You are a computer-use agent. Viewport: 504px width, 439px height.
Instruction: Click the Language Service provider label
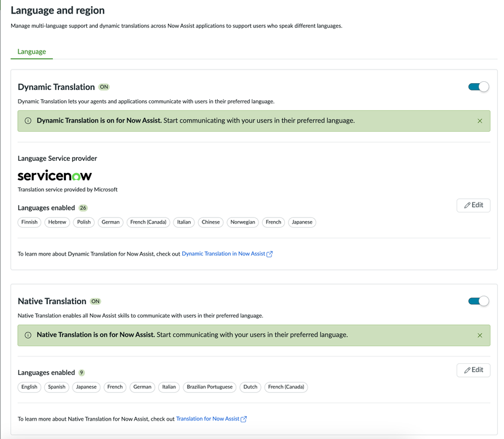coord(57,158)
